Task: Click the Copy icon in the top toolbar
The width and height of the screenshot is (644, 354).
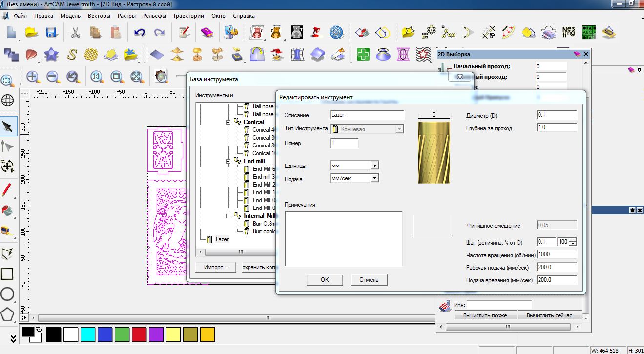Action: [x=95, y=32]
